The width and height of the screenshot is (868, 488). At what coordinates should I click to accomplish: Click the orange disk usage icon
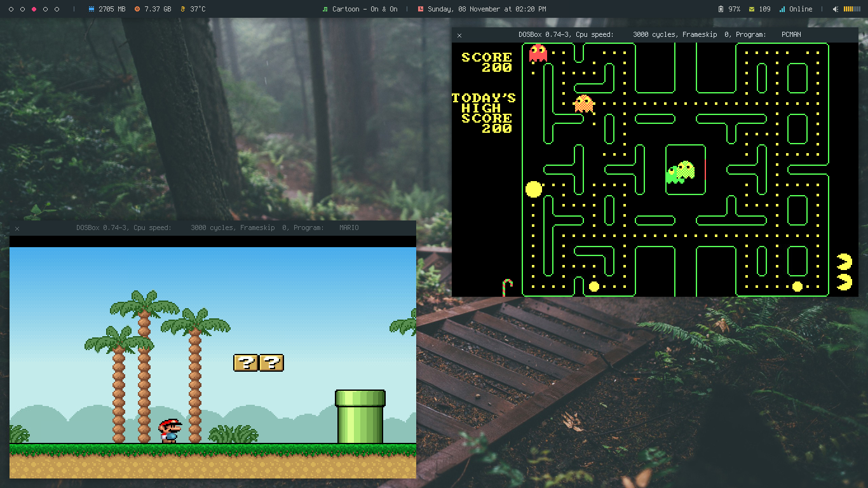tap(137, 10)
